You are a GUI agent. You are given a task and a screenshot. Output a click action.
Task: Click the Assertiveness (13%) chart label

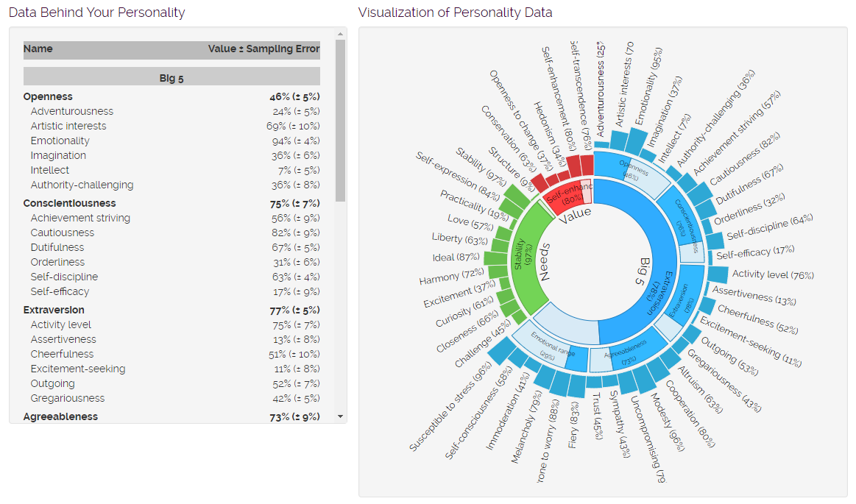[x=754, y=295]
